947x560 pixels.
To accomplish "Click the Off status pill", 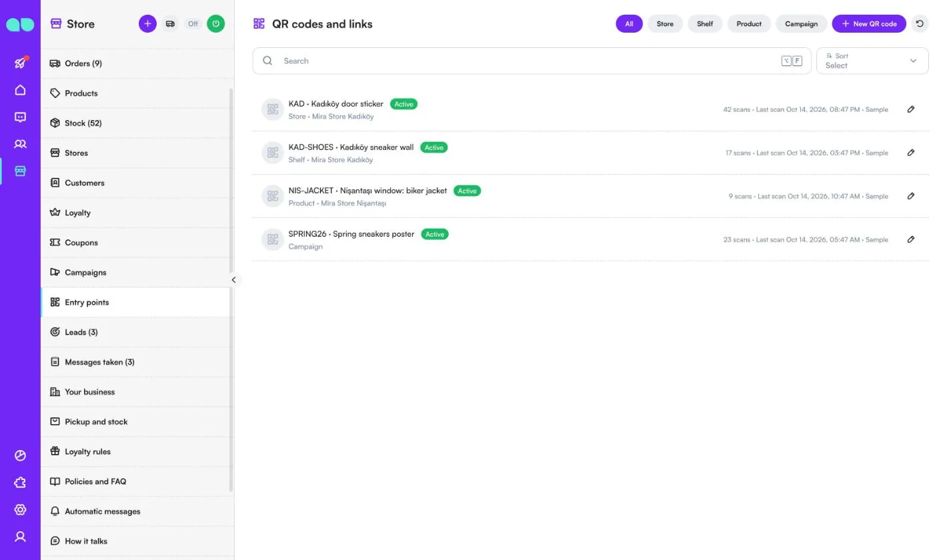I will click(x=193, y=24).
